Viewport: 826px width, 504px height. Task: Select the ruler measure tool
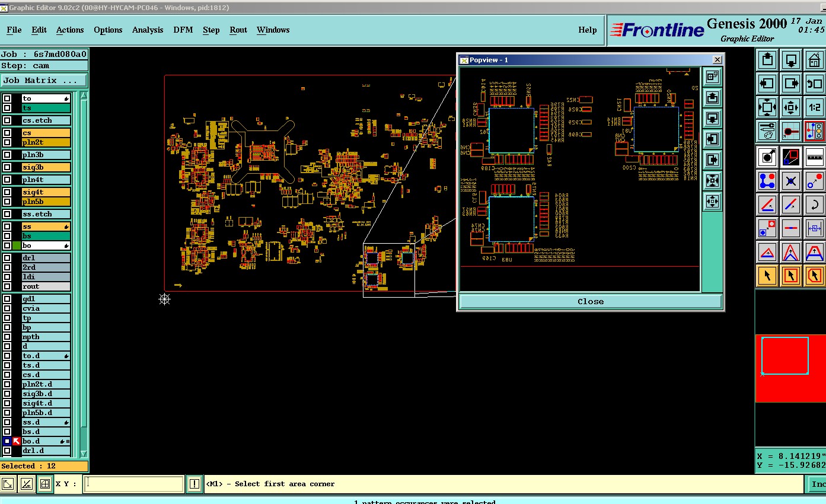point(815,157)
